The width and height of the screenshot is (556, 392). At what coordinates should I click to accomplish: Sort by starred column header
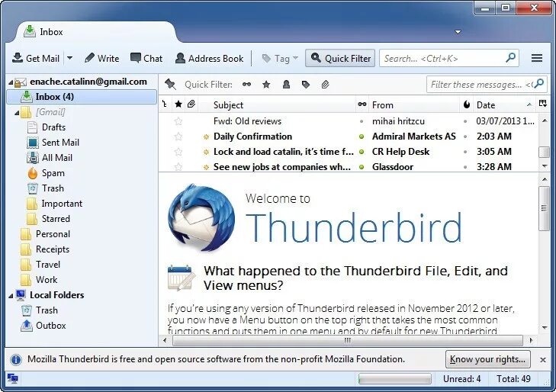click(x=178, y=104)
